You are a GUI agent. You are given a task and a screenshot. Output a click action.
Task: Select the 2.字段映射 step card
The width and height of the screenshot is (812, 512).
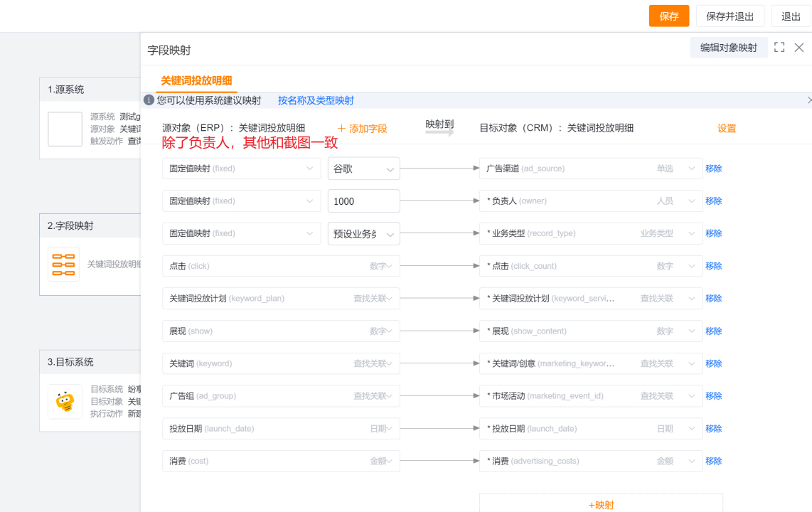tap(90, 254)
